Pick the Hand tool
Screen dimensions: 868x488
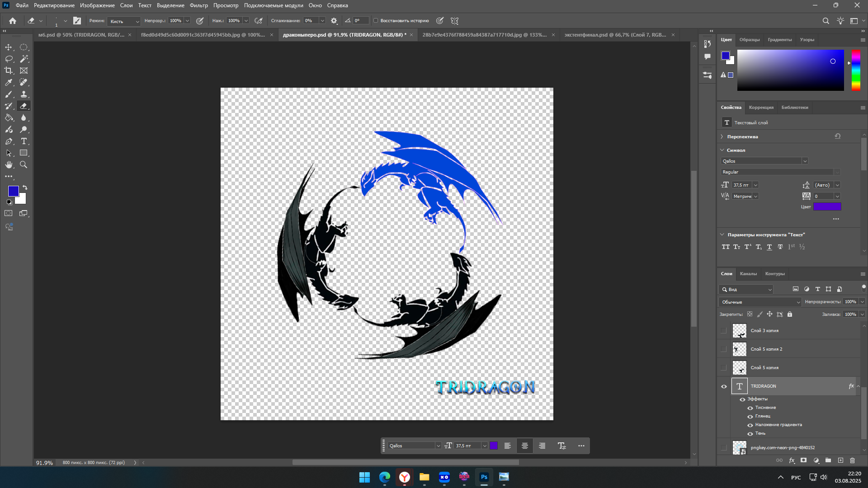click(x=9, y=165)
